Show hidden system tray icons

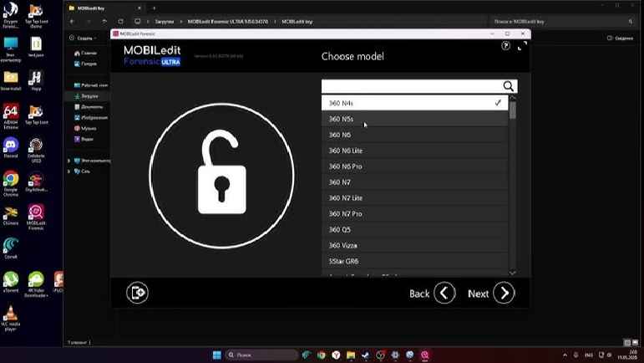pyautogui.click(x=565, y=355)
